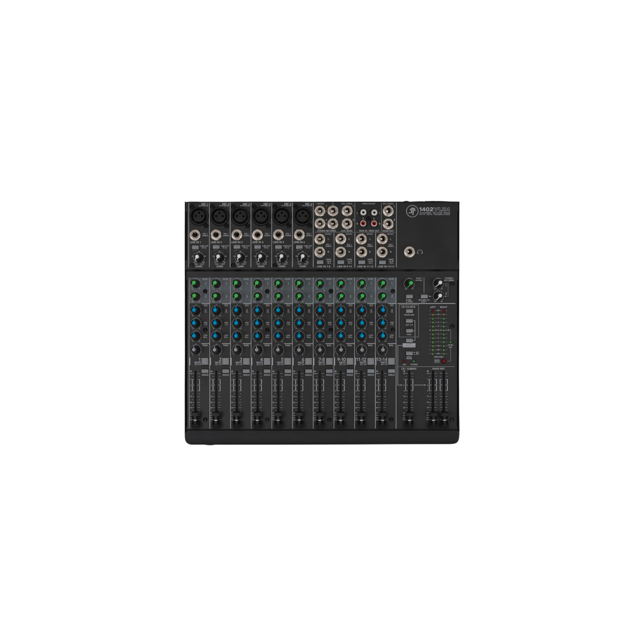
Task: Mute channel 5 with its MUTE button
Action: point(288,361)
